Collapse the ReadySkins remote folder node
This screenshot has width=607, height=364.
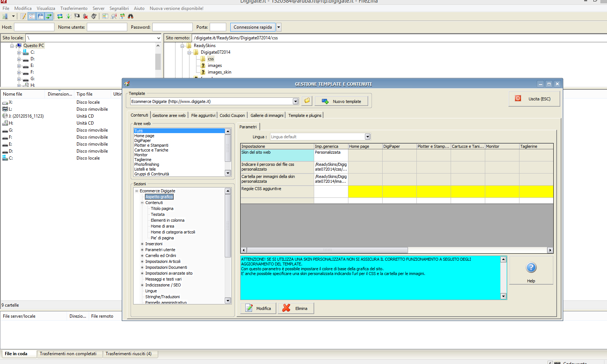182,46
